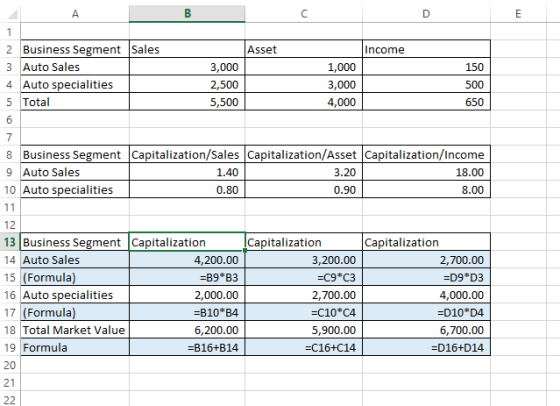Select cell containing 1,000
Image resolution: width=560 pixels, height=406 pixels.
(x=304, y=67)
